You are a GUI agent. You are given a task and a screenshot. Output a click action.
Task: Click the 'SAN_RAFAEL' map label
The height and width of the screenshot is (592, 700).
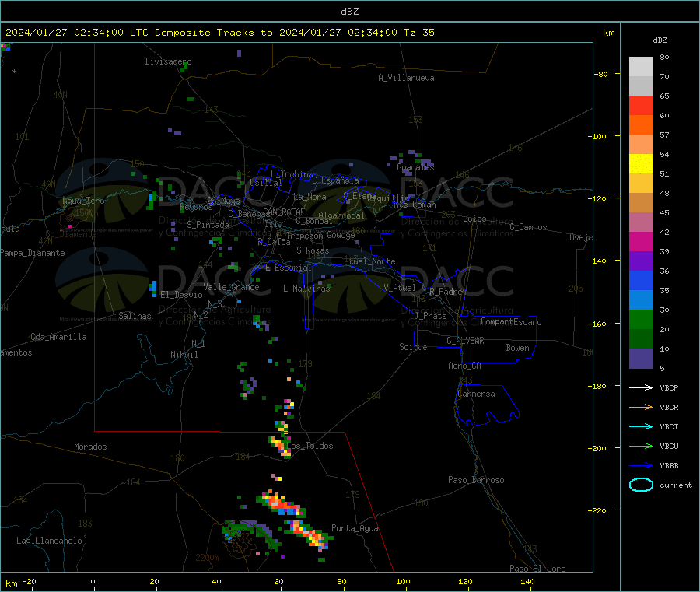tap(285, 212)
